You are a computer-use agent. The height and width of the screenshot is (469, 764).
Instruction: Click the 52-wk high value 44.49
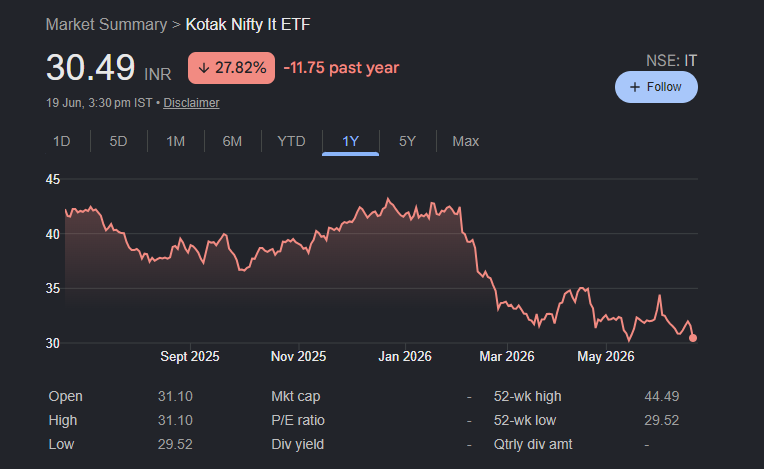point(662,396)
